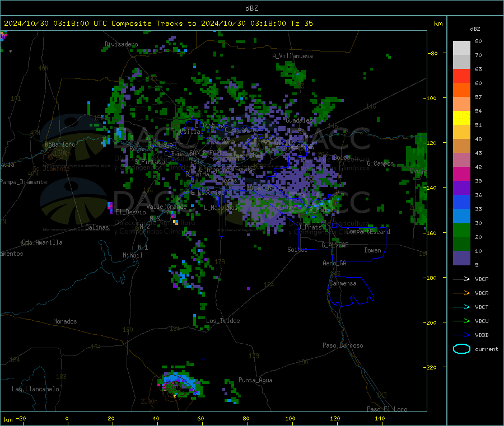The image size is (504, 426).
Task: Pick the light grey 70-80 dBZ band
Action: click(x=461, y=48)
